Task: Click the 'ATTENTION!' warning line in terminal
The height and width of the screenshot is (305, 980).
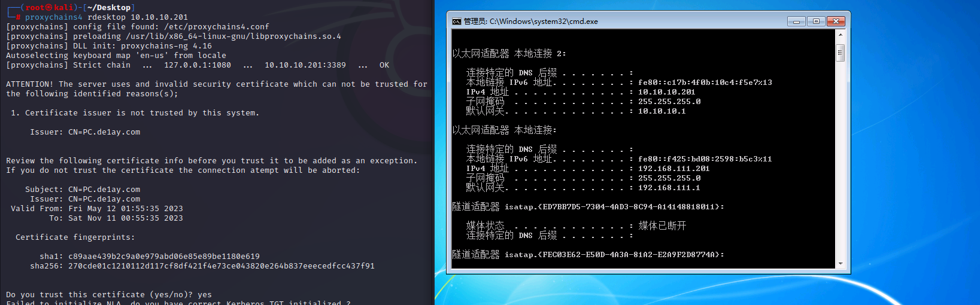Action: tap(216, 84)
